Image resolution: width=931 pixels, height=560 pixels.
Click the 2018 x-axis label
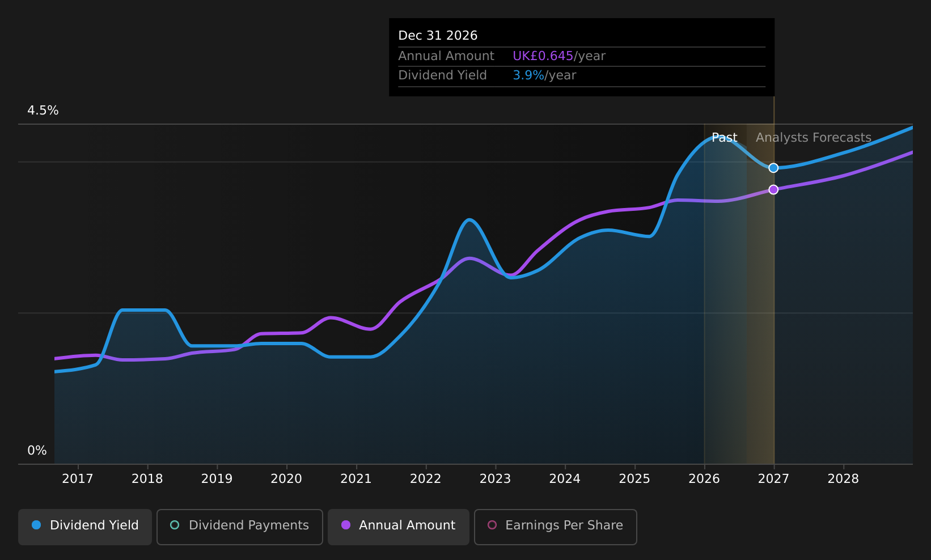tap(147, 479)
